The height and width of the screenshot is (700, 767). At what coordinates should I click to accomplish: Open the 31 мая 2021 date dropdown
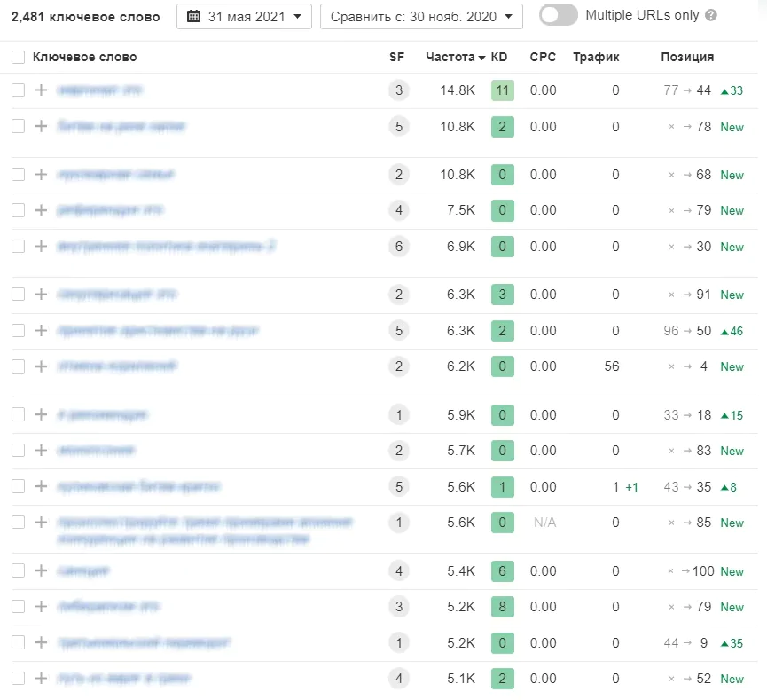tap(244, 16)
